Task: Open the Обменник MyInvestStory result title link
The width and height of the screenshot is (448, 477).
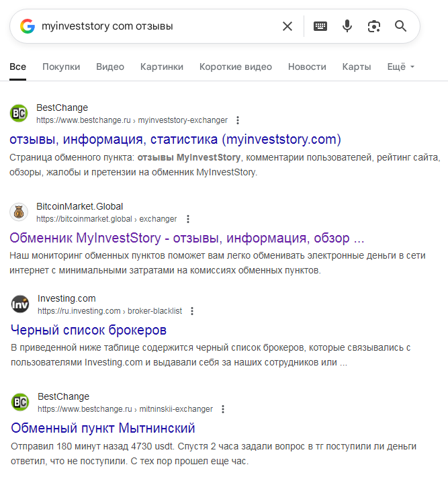Action: click(187, 238)
